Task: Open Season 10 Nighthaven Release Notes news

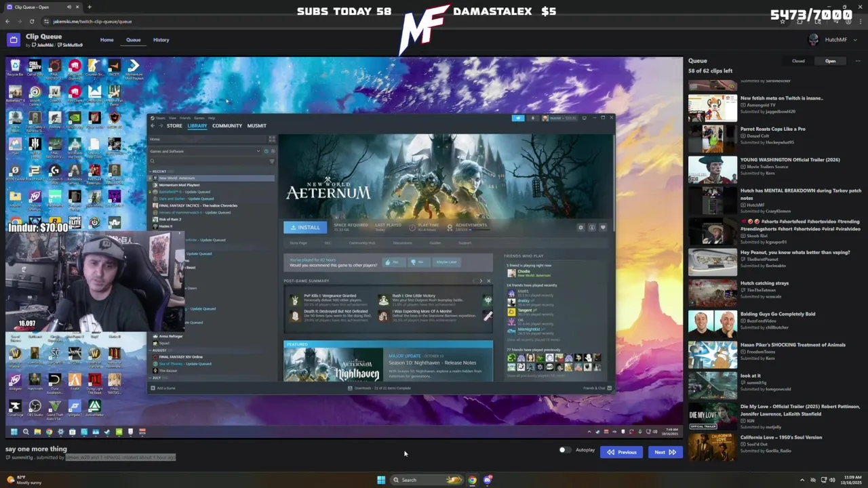Action: [x=432, y=363]
